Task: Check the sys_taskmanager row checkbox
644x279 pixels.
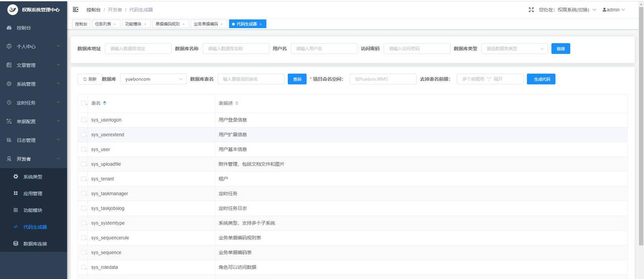Action: click(x=84, y=194)
